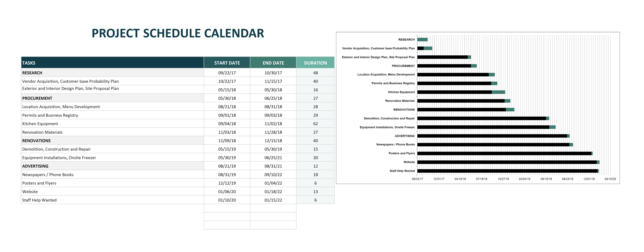This screenshot has height=252, width=644.
Task: Select Location Acquisition, Menu Development cell
Action: point(112,107)
